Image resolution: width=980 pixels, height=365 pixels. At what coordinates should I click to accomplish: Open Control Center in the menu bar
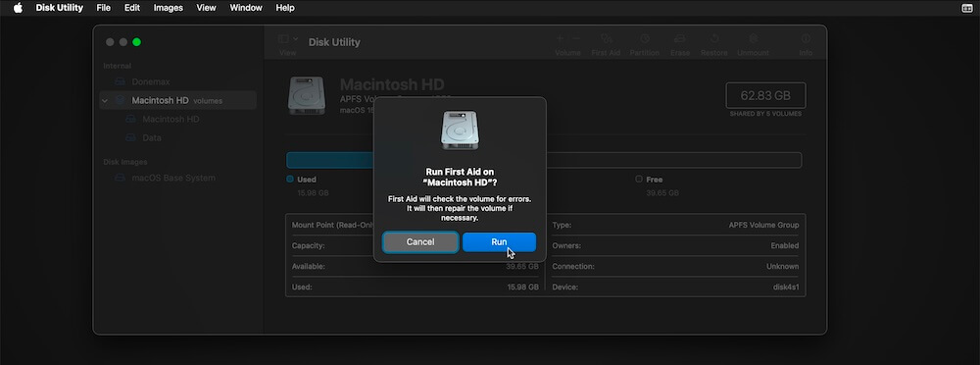[967, 8]
